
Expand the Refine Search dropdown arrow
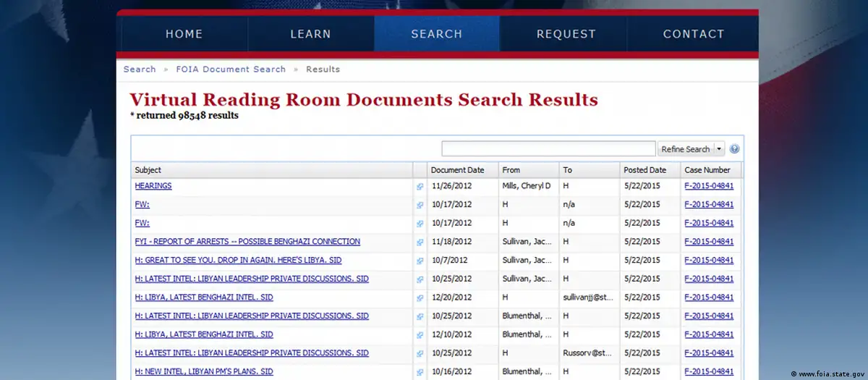coord(719,149)
